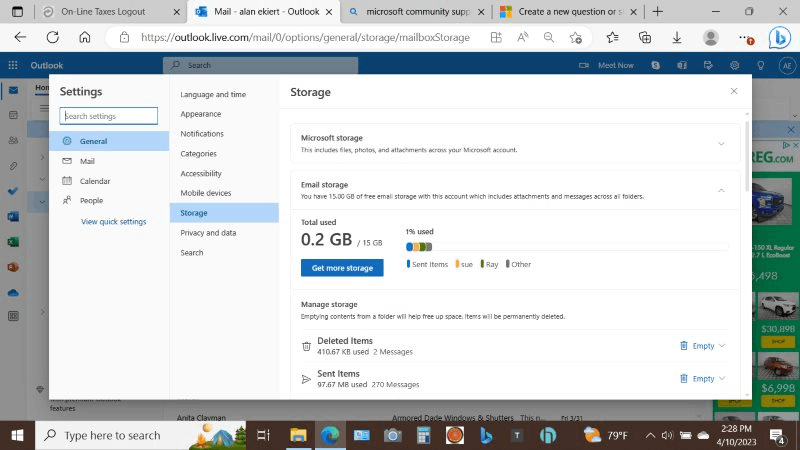Open Word app icon in left rail

[x=13, y=216]
